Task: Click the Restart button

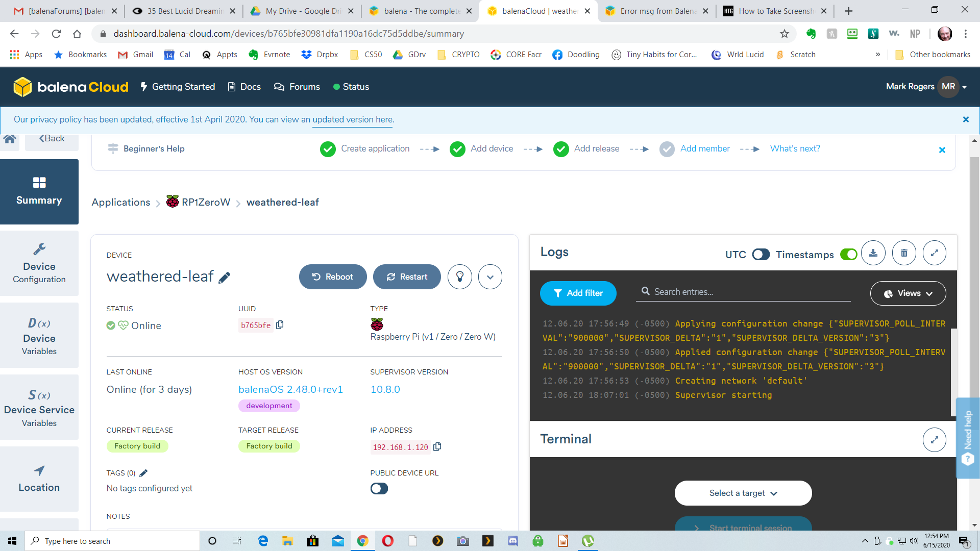Action: (x=407, y=277)
